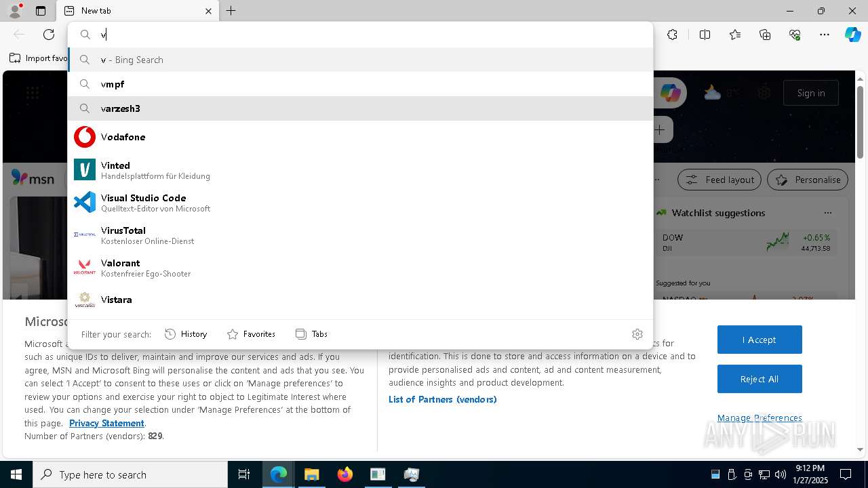
Task: Open the DOW watchlist entry
Action: tap(746, 243)
